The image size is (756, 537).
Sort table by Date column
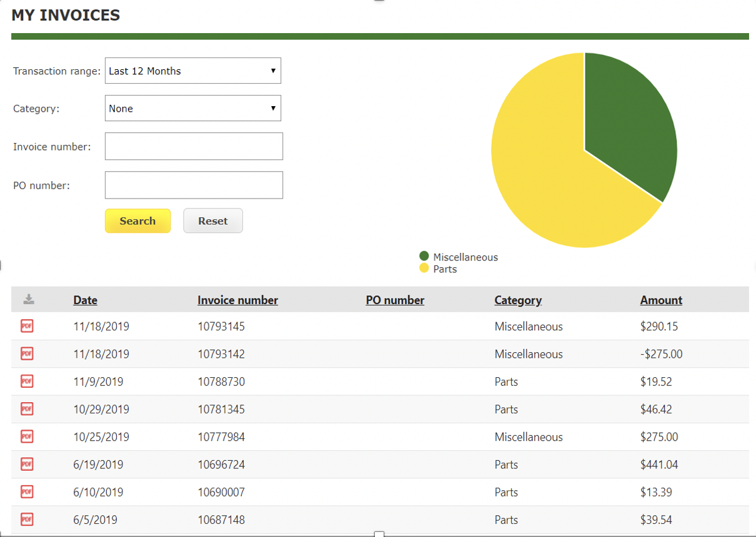coord(85,300)
